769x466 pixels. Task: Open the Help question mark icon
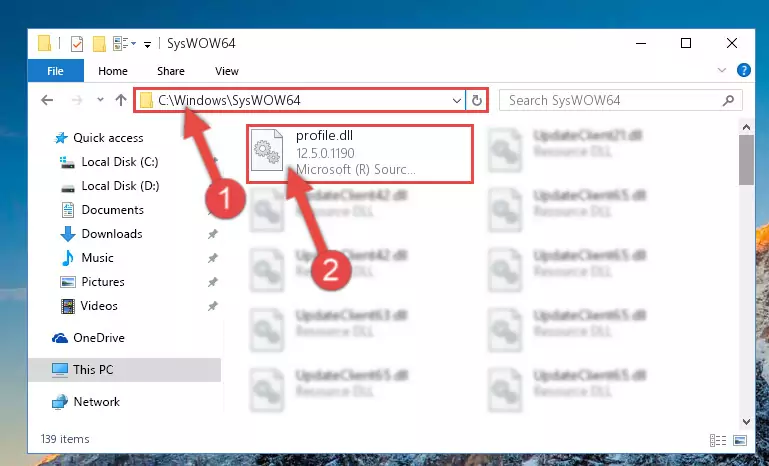pyautogui.click(x=743, y=70)
